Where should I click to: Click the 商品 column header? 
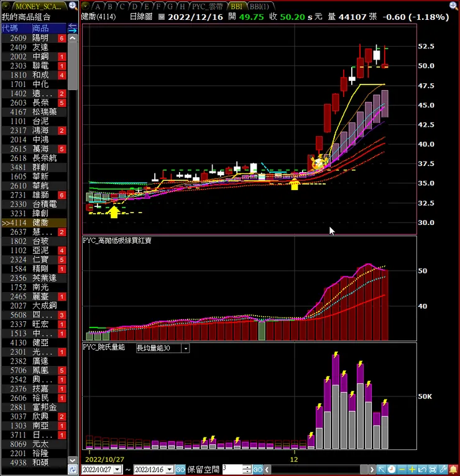pyautogui.click(x=49, y=28)
